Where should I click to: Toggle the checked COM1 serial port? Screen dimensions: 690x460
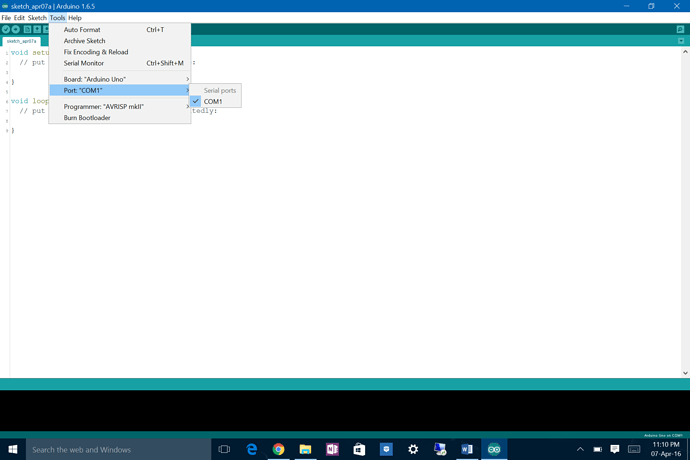click(215, 101)
